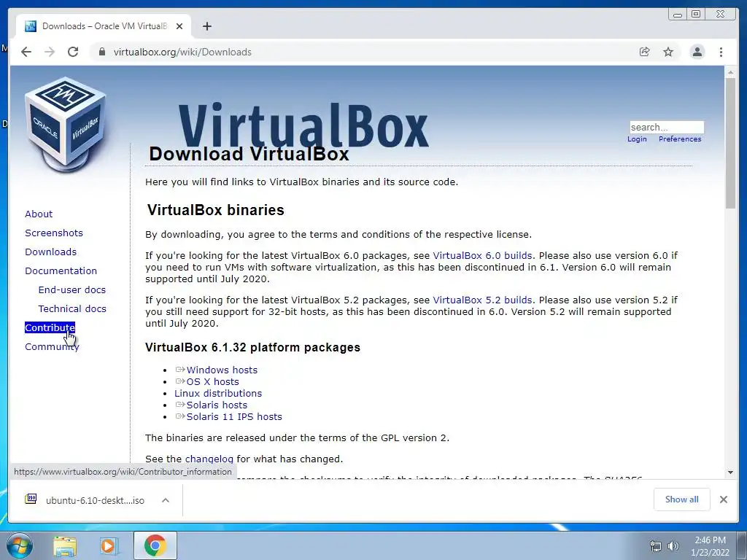Click the VirtualBox cube logo
This screenshot has height=560, width=747.
(x=66, y=125)
